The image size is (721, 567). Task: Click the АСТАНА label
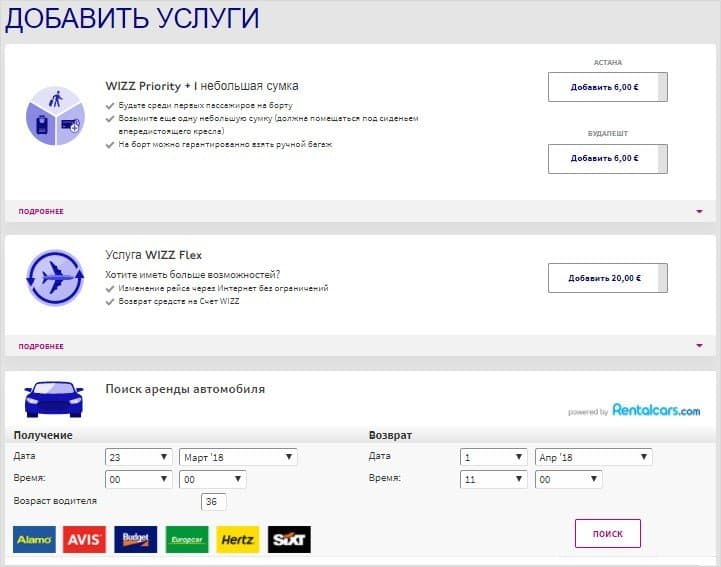[607, 63]
